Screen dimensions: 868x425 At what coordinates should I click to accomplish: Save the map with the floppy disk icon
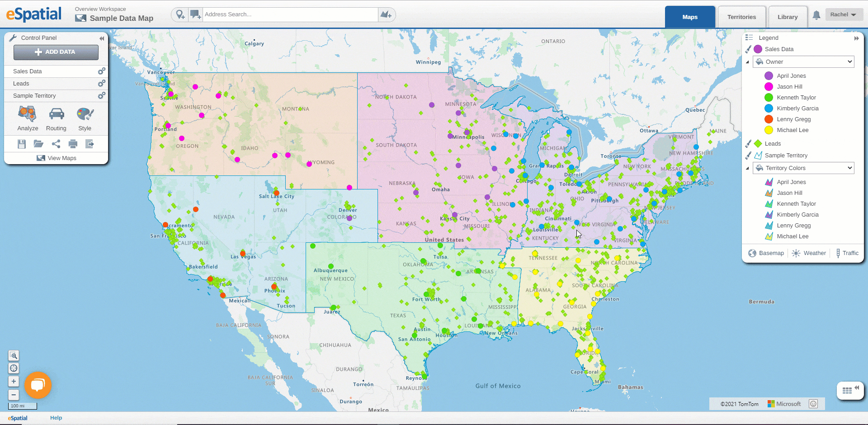pyautogui.click(x=22, y=144)
